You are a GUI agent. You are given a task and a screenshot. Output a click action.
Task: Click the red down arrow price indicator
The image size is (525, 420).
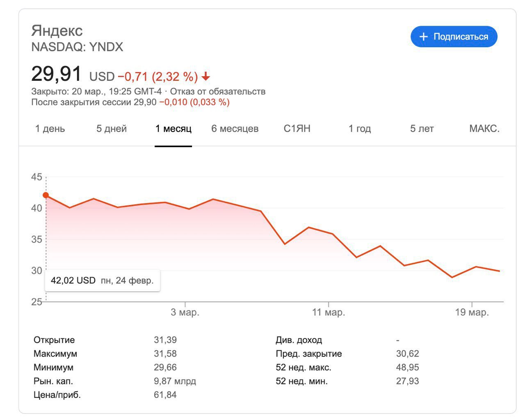click(x=206, y=77)
